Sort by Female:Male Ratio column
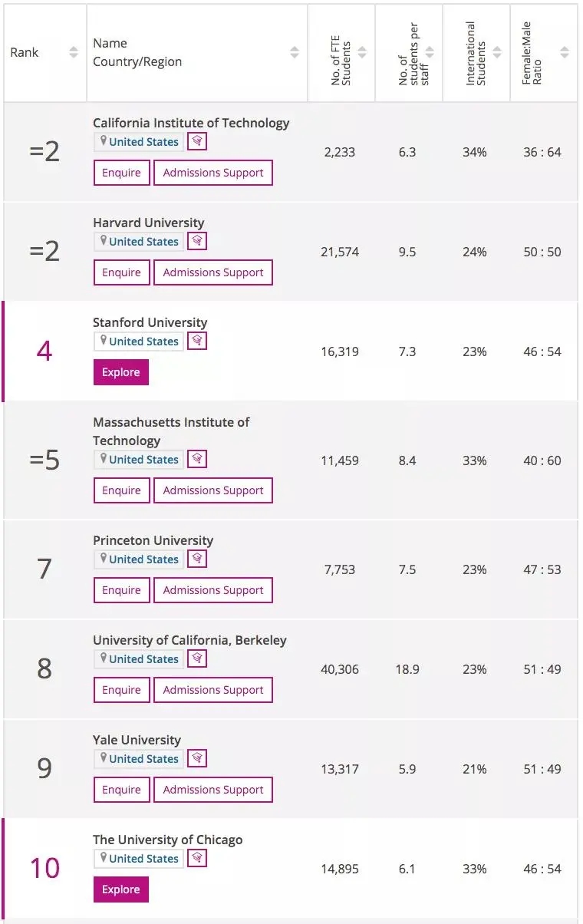 [x=565, y=53]
